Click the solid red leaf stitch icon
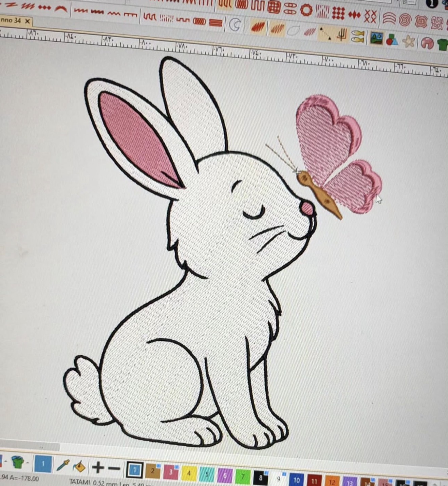Screen dimensions: 448x486 [258, 26]
